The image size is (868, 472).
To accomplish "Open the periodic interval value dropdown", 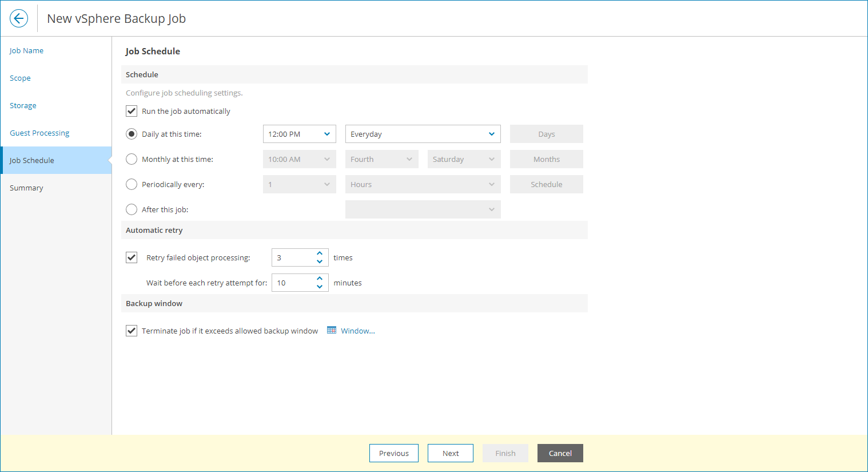I will (300, 184).
